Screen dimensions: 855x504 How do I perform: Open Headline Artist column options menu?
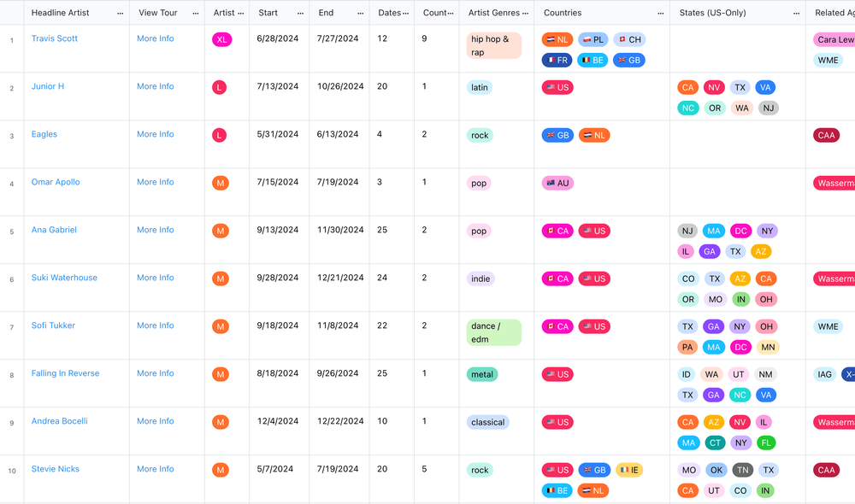click(x=120, y=13)
